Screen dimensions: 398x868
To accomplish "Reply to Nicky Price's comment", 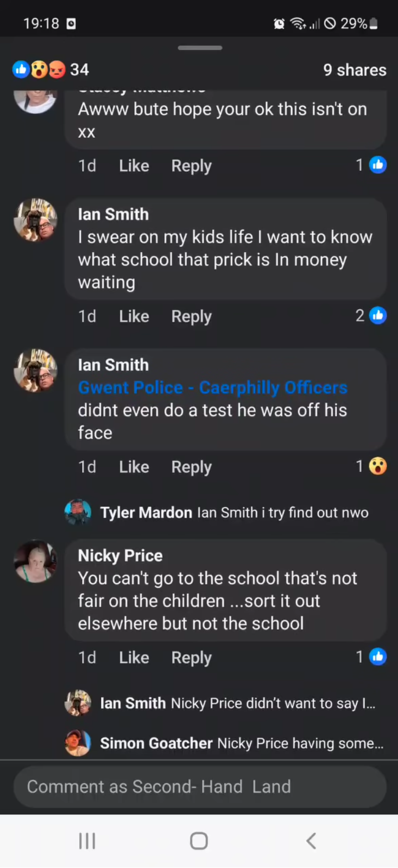I will click(x=191, y=658).
